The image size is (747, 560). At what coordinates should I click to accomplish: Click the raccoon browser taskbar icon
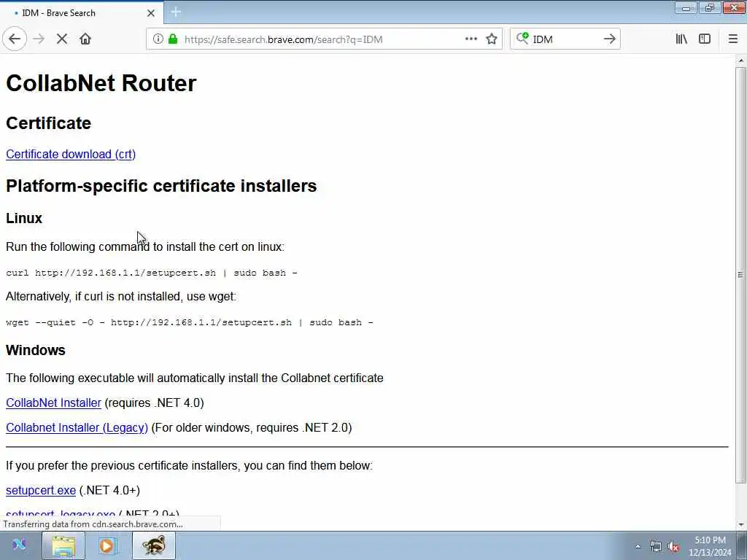coord(153,545)
